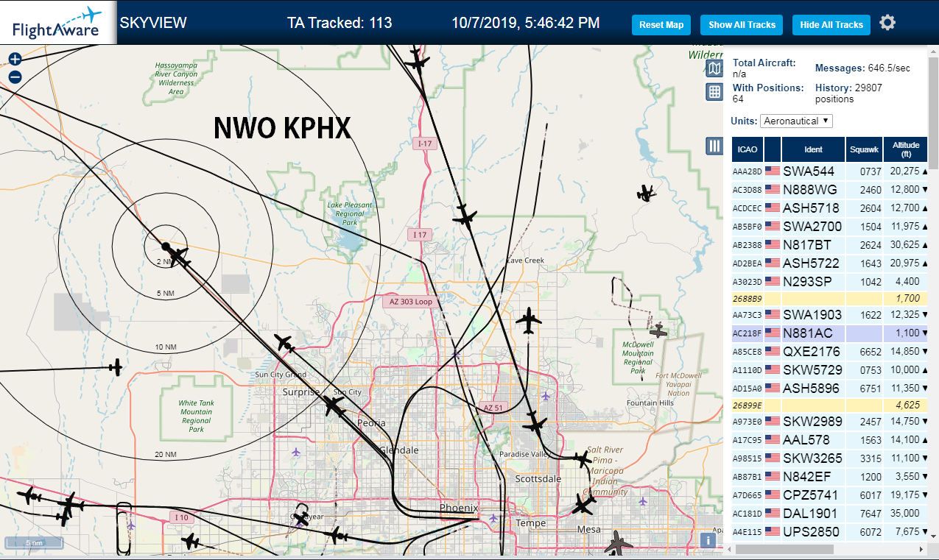Click the Reset Map button
Image resolution: width=939 pixels, height=560 pixels.
point(661,24)
